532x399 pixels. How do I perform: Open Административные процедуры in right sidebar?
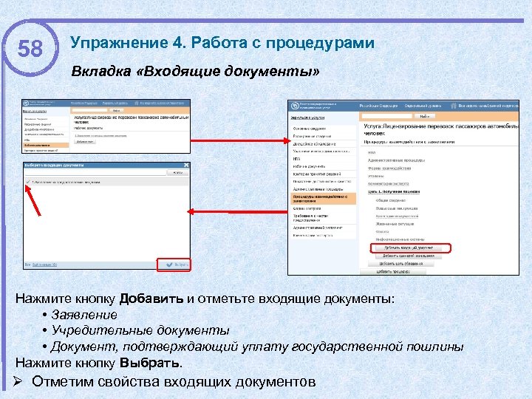[318, 189]
